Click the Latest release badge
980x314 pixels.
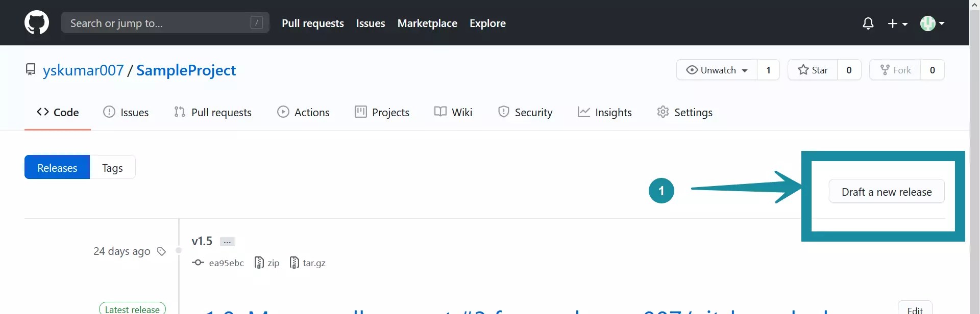[x=132, y=308]
